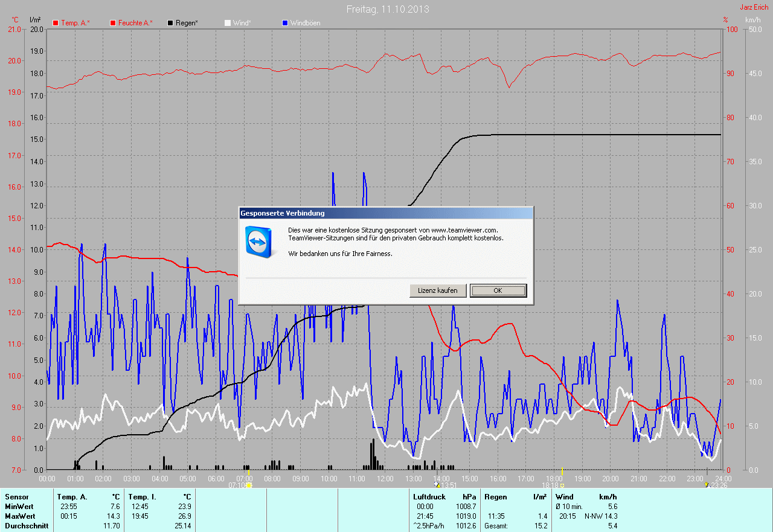Click the chart date title Freitag, 11.10.2013
The width and height of the screenshot is (773, 532).
[x=388, y=10]
